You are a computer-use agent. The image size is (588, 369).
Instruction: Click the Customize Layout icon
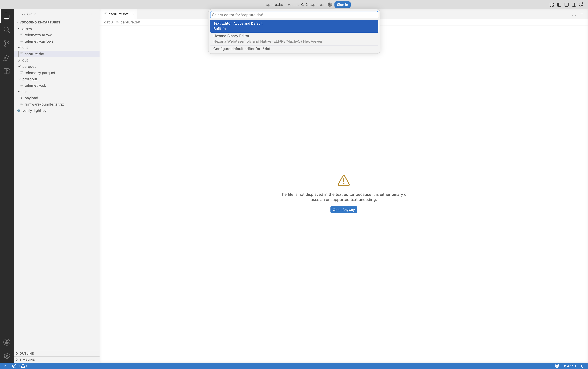point(552,5)
